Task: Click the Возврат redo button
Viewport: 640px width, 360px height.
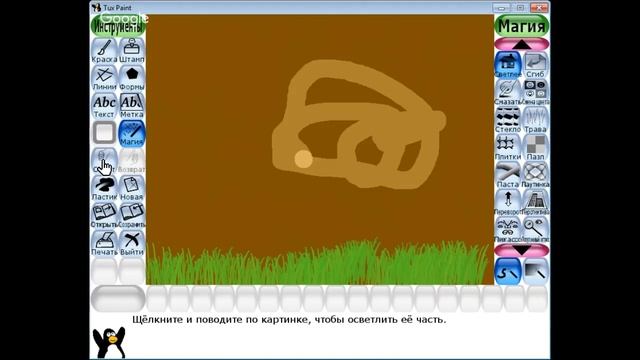Action: point(132,161)
